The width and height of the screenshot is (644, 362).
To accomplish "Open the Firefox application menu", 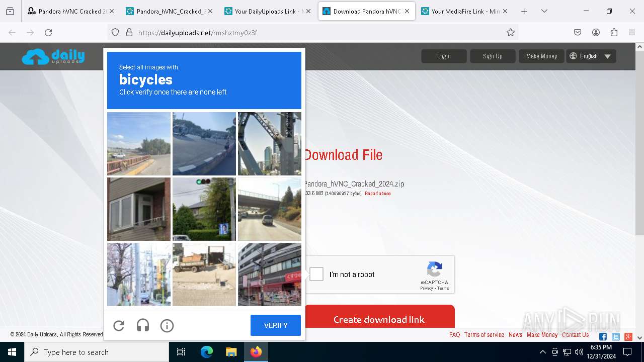I will (632, 32).
